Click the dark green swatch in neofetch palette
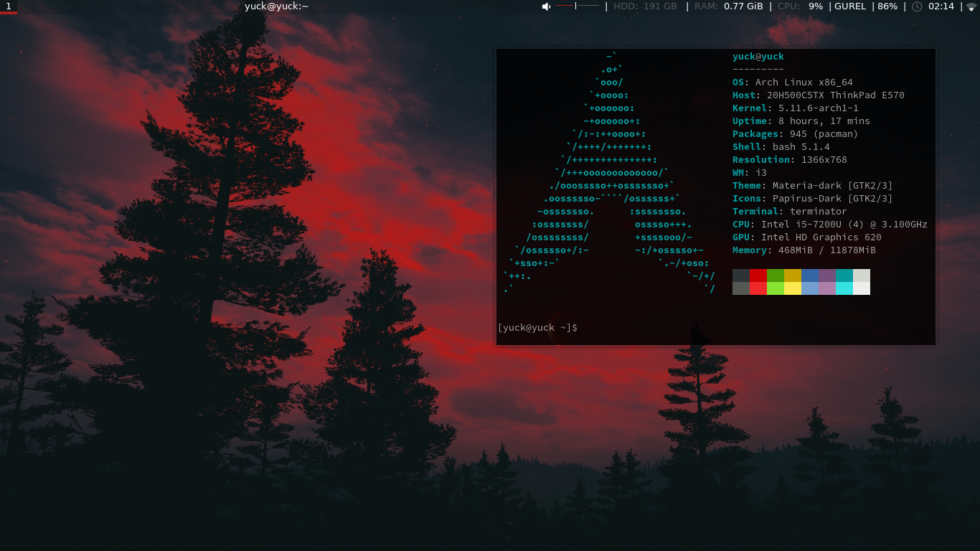 [x=776, y=275]
